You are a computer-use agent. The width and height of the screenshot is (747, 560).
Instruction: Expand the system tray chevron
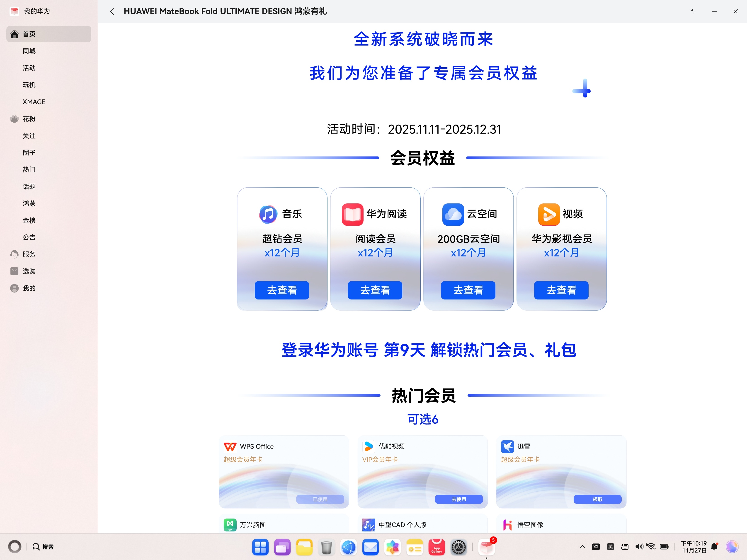click(582, 546)
